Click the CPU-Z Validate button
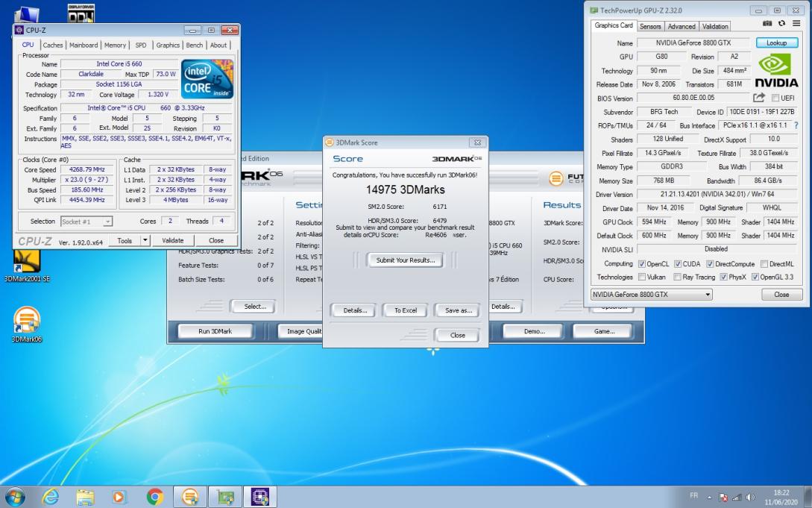Screen dimensions: 812x508 172,240
